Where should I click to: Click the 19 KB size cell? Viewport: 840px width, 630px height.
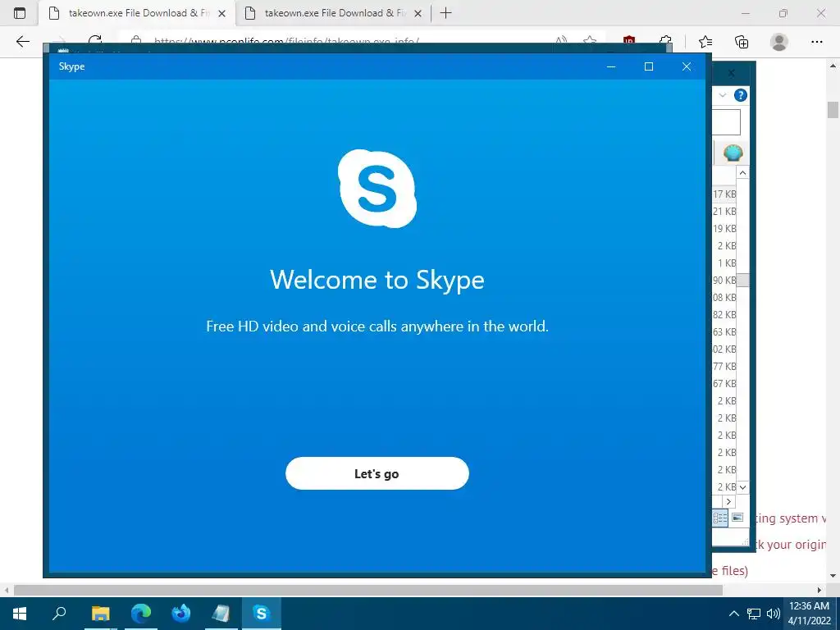point(724,228)
